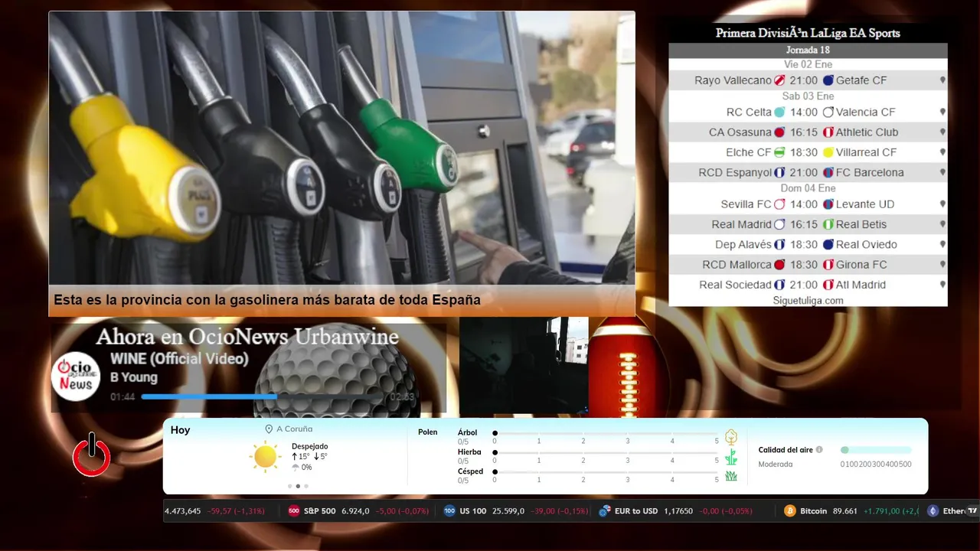Click the S&P 500 ticker icon
980x551 pixels.
pos(294,511)
